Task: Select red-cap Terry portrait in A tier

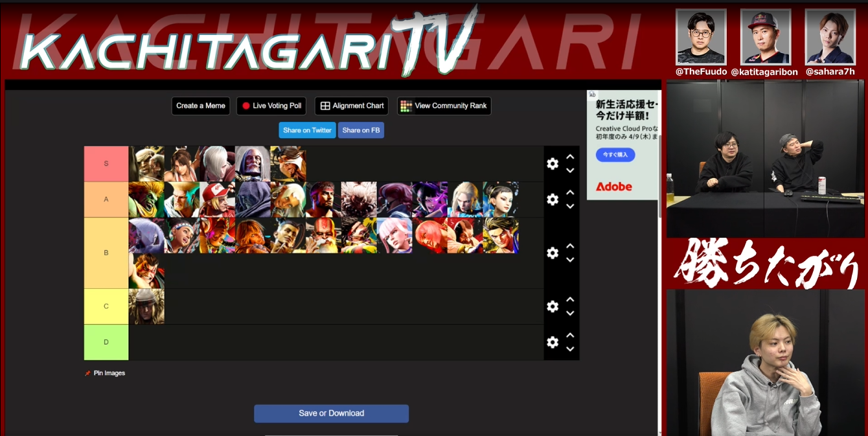Action: (217, 200)
